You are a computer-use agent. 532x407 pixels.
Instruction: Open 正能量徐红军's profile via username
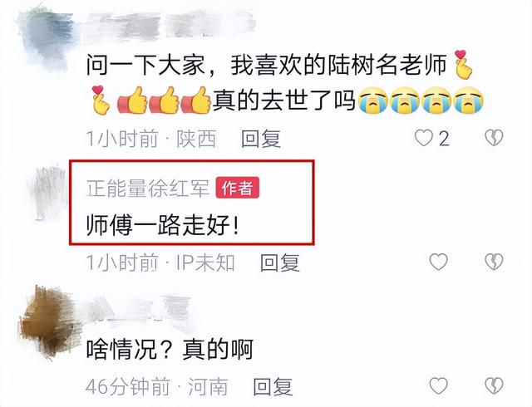tap(148, 188)
